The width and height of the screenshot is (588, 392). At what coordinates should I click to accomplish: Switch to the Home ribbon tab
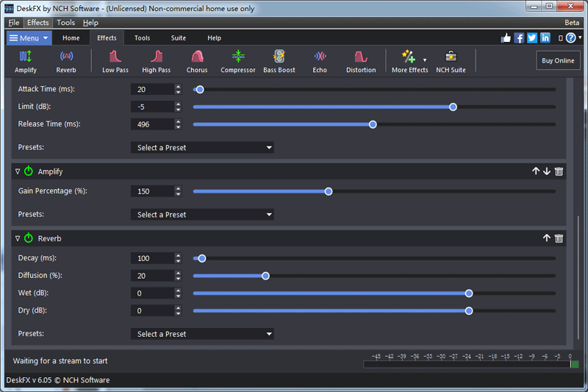click(71, 38)
